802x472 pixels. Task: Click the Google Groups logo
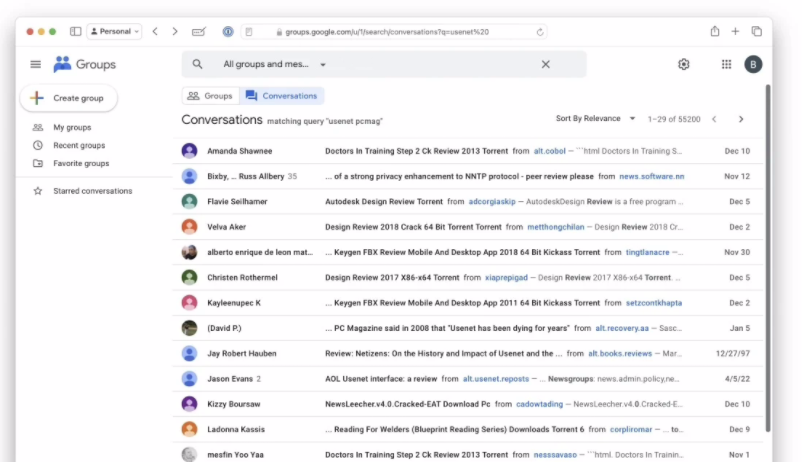click(x=84, y=64)
